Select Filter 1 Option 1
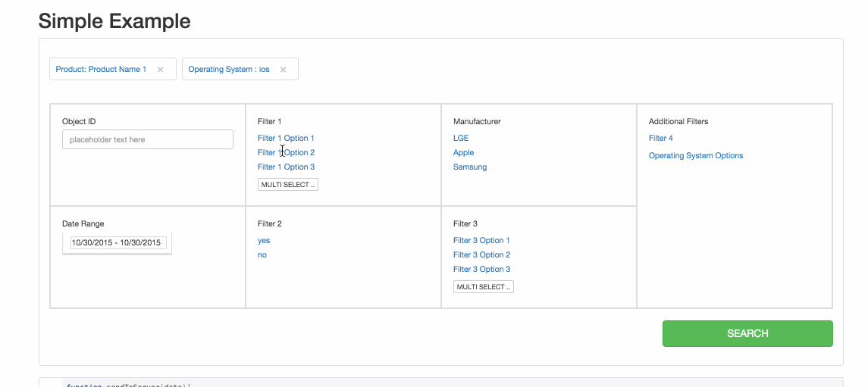This screenshot has width=868, height=387. pyautogui.click(x=286, y=138)
